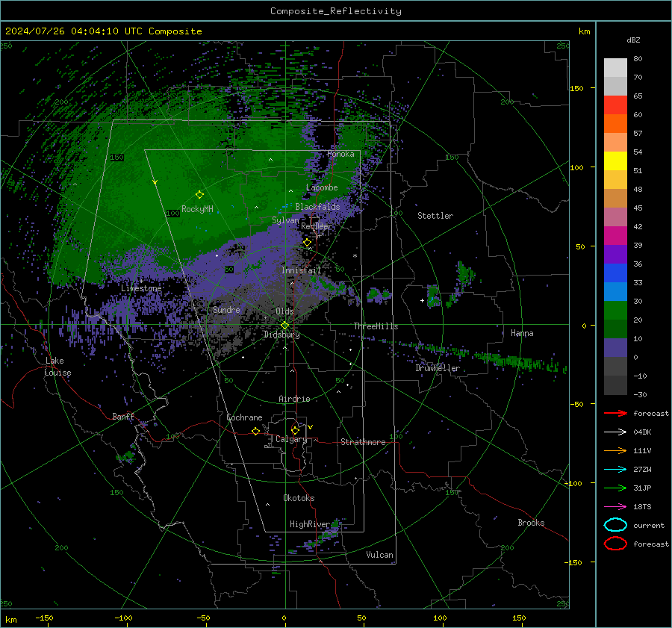
Task: Click the magenta 18TS arrow in legend
Action: (x=615, y=507)
